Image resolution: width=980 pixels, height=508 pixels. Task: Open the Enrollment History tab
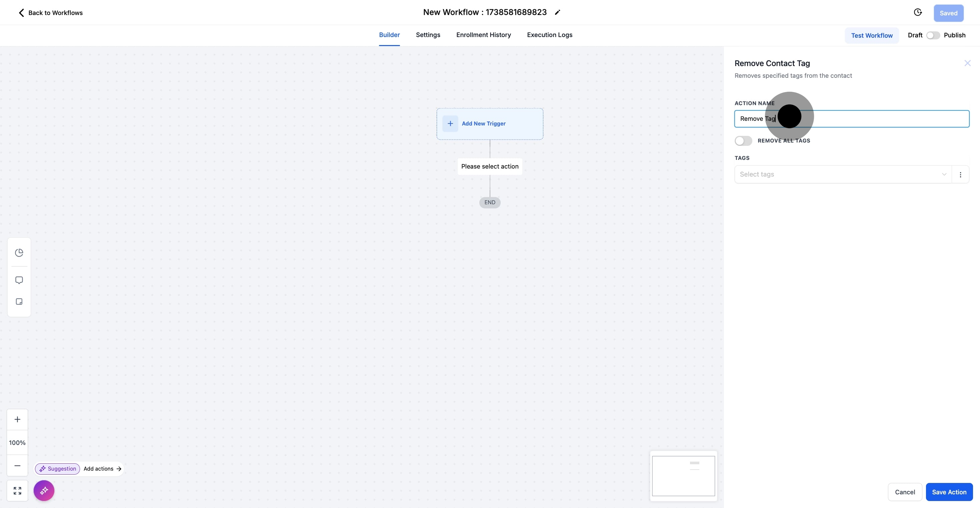point(483,35)
